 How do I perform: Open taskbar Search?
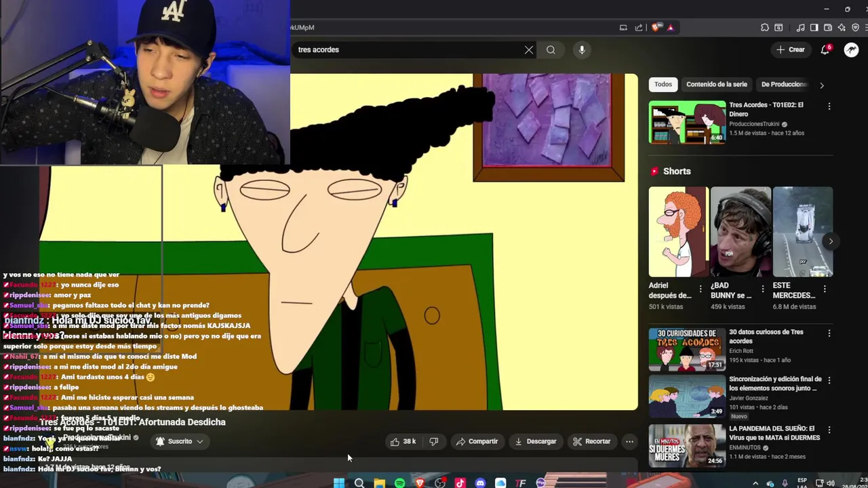pos(359,483)
